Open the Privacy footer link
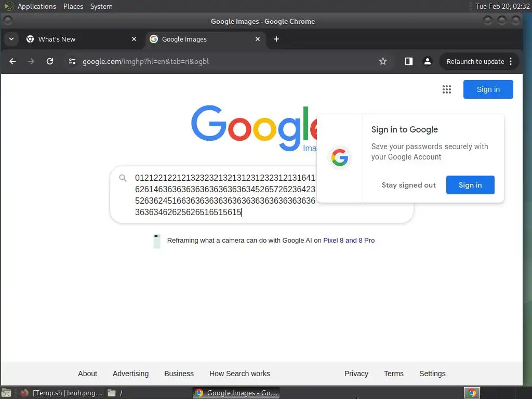This screenshot has height=399, width=532. [356, 374]
